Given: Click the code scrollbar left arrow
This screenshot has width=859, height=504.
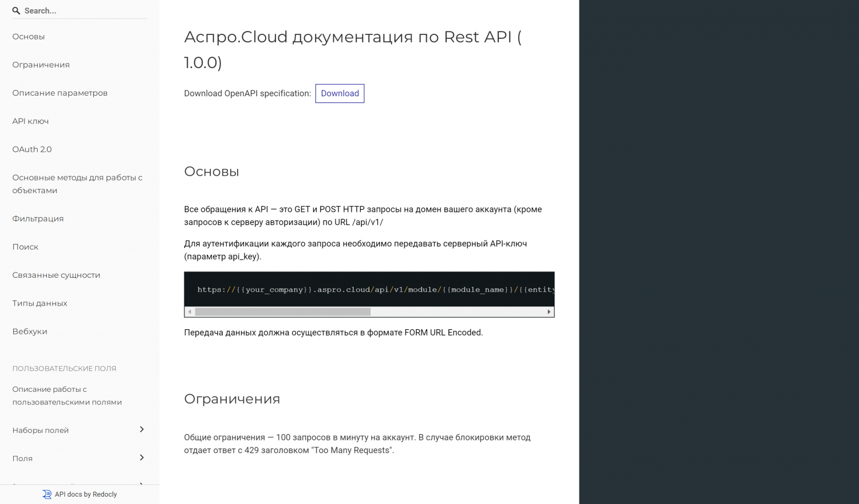Looking at the screenshot, I should [190, 312].
